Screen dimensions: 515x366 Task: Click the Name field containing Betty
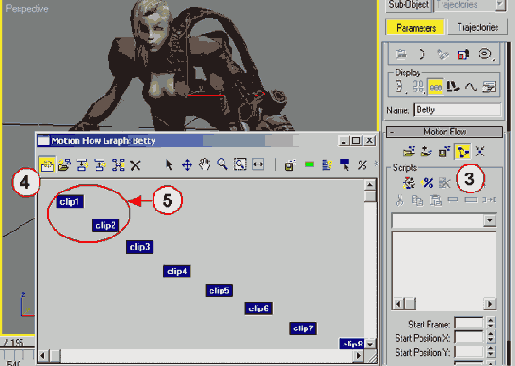(457, 110)
